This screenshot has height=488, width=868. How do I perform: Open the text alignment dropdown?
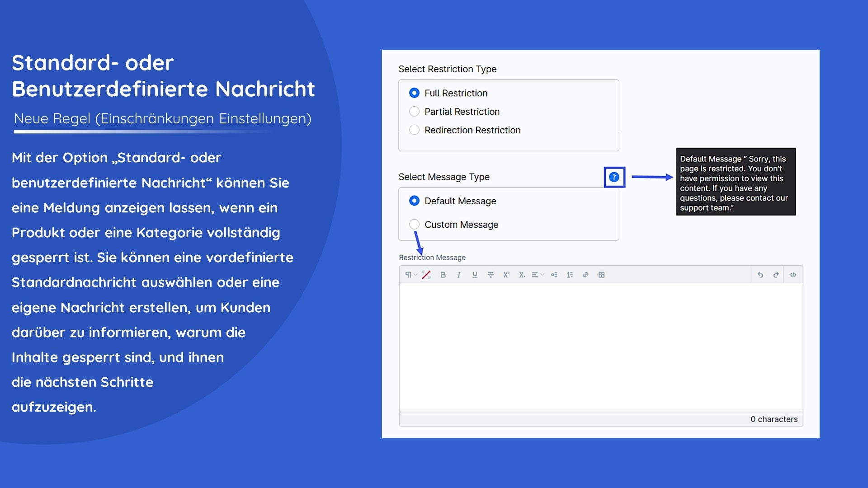[538, 275]
